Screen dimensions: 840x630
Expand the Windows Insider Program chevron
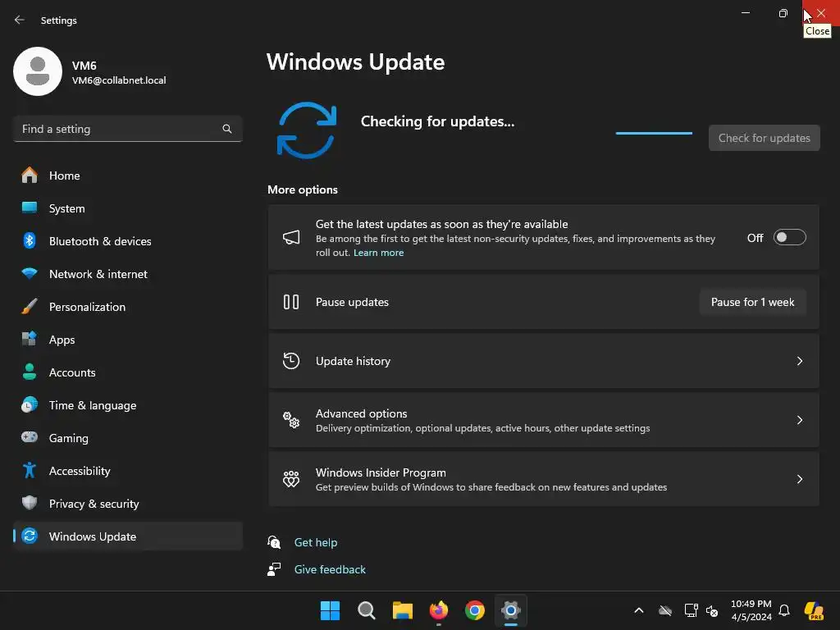(799, 479)
